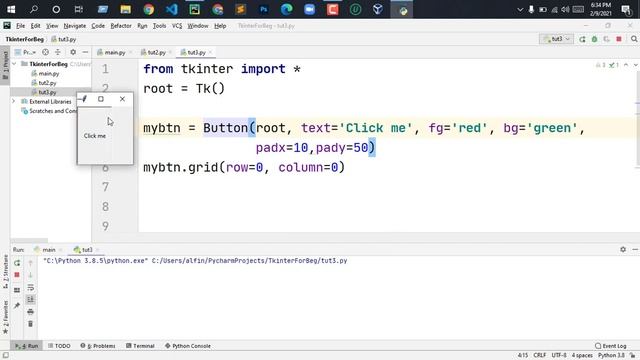Show hidden system tray icons chevron
640x360 pixels.
click(520, 9)
